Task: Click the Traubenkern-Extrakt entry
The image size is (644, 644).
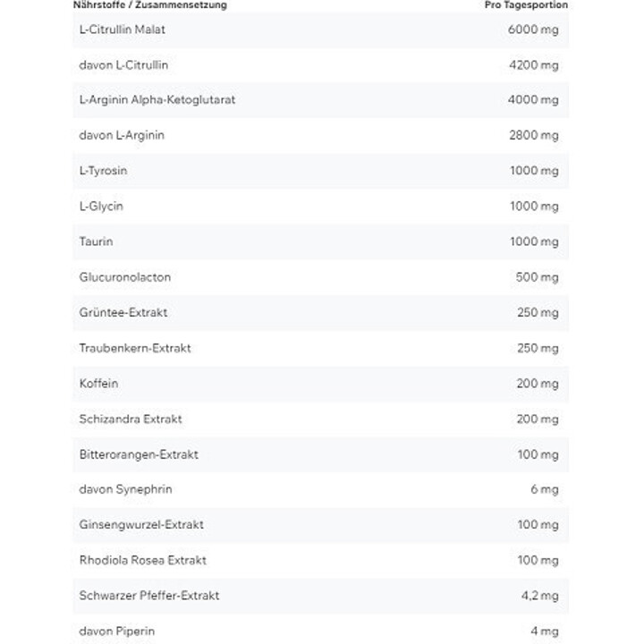Action: 135,348
